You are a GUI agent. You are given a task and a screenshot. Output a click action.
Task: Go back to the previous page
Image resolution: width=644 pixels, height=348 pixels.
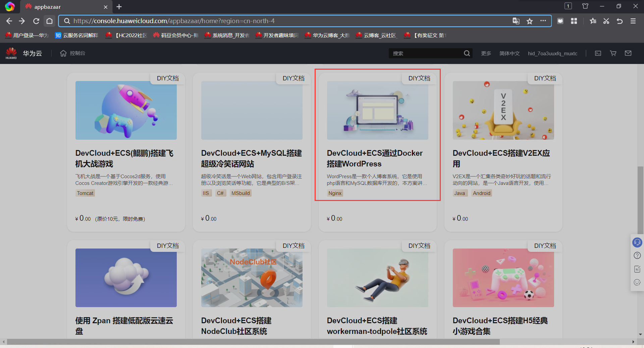[9, 21]
